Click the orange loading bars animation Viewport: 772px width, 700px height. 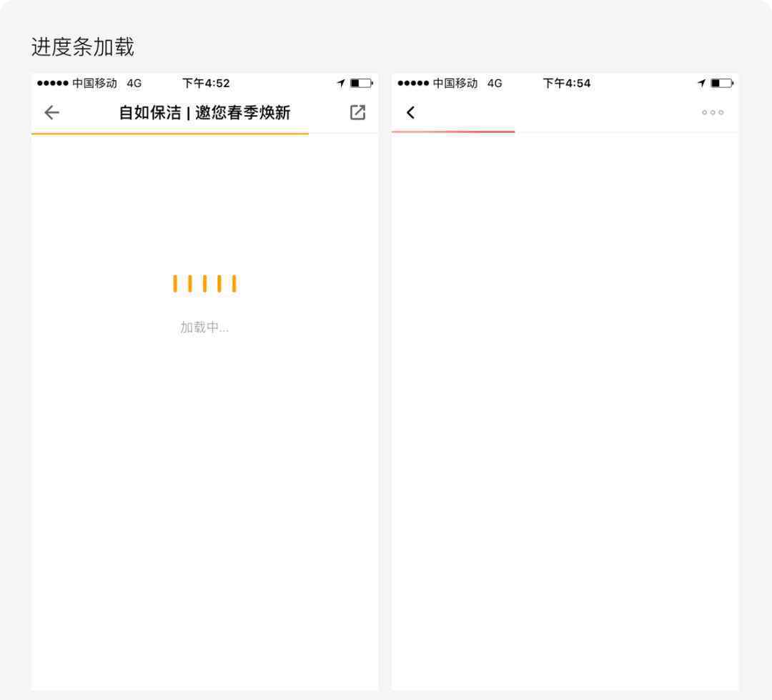(204, 284)
